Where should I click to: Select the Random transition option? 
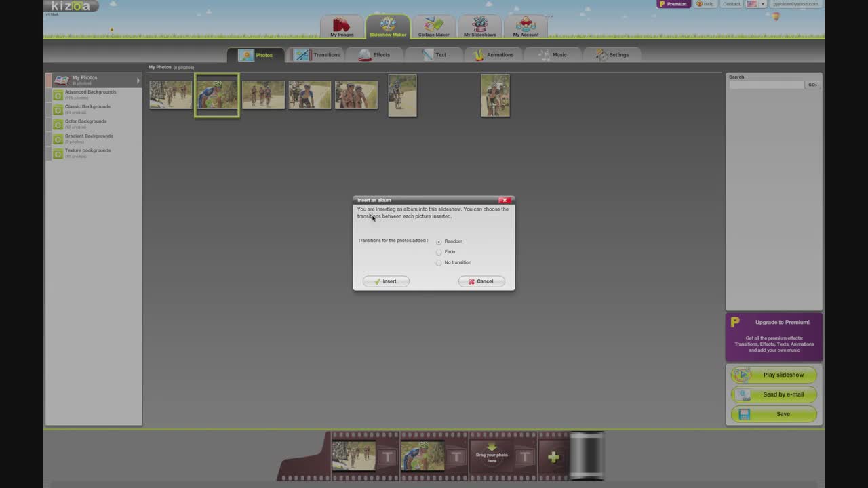click(x=439, y=241)
